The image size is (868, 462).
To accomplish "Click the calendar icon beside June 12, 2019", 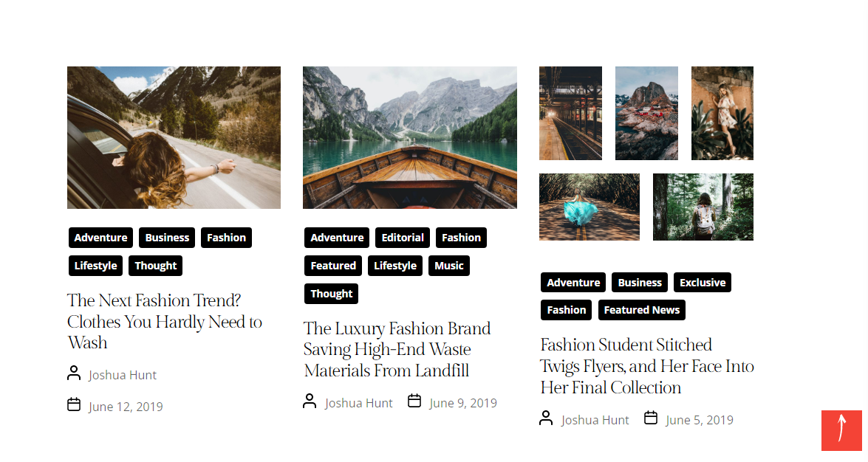I will (74, 404).
